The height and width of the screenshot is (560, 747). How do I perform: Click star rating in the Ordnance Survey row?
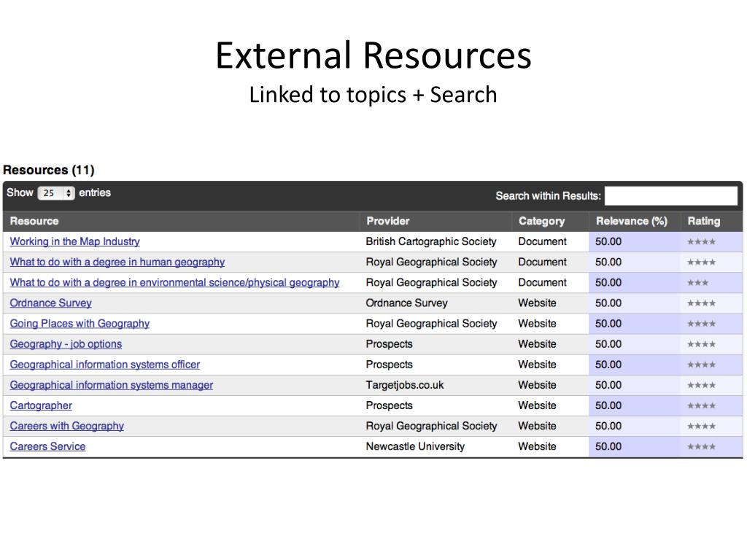coord(701,303)
